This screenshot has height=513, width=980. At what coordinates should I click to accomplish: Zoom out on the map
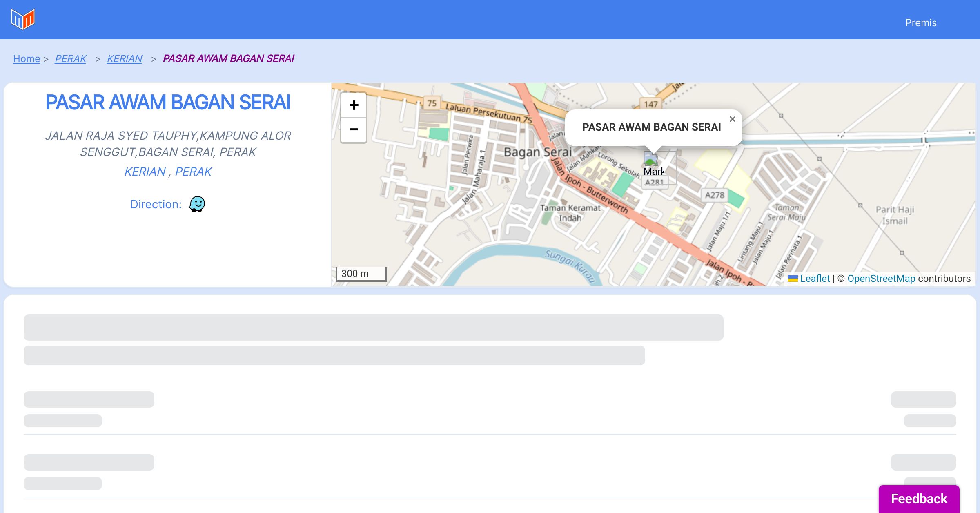coord(354,130)
